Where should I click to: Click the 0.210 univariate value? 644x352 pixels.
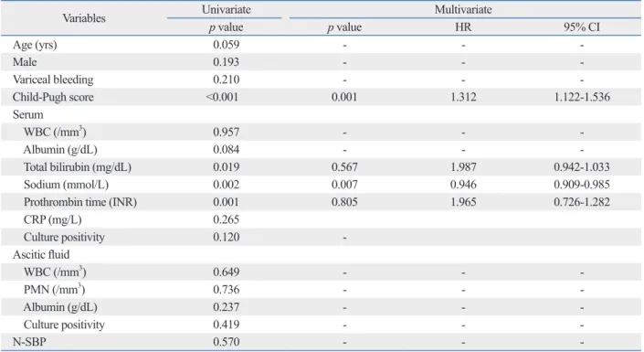[226, 80]
